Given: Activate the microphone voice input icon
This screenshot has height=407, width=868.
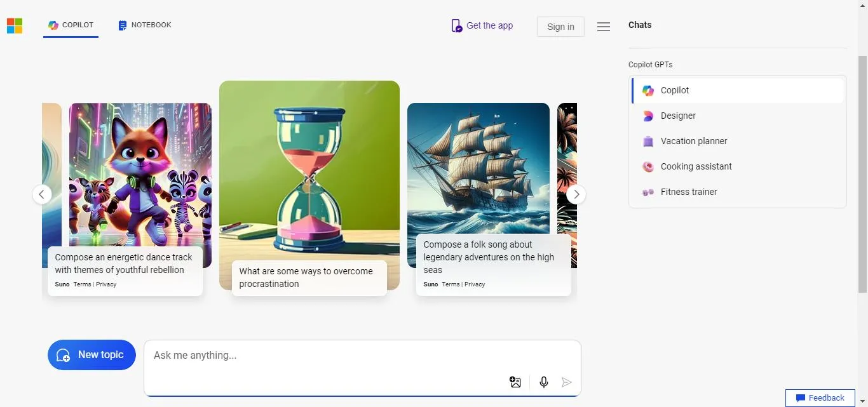Looking at the screenshot, I should (544, 382).
